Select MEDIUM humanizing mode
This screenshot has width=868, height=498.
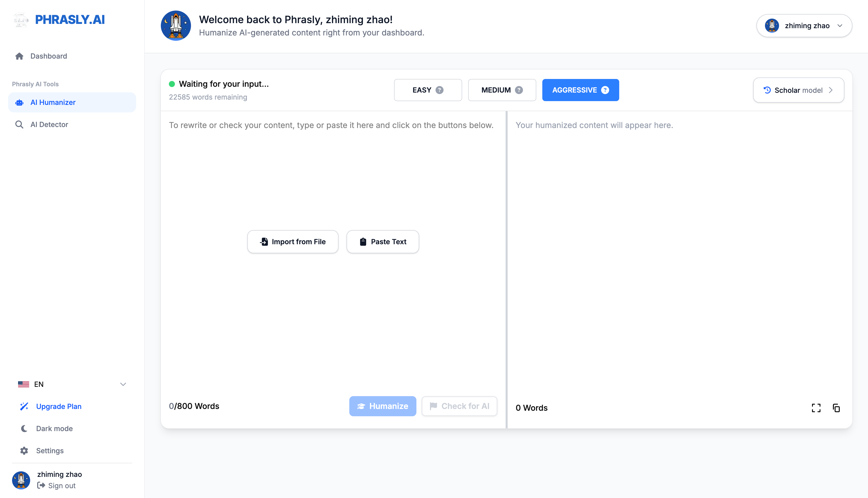(502, 90)
